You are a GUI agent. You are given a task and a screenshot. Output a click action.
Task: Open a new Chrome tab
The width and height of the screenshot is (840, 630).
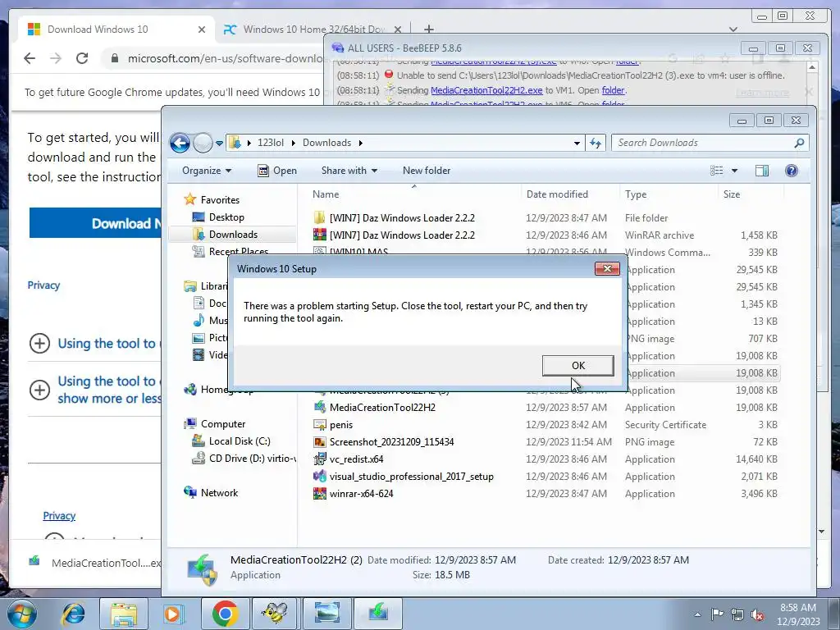[428, 29]
